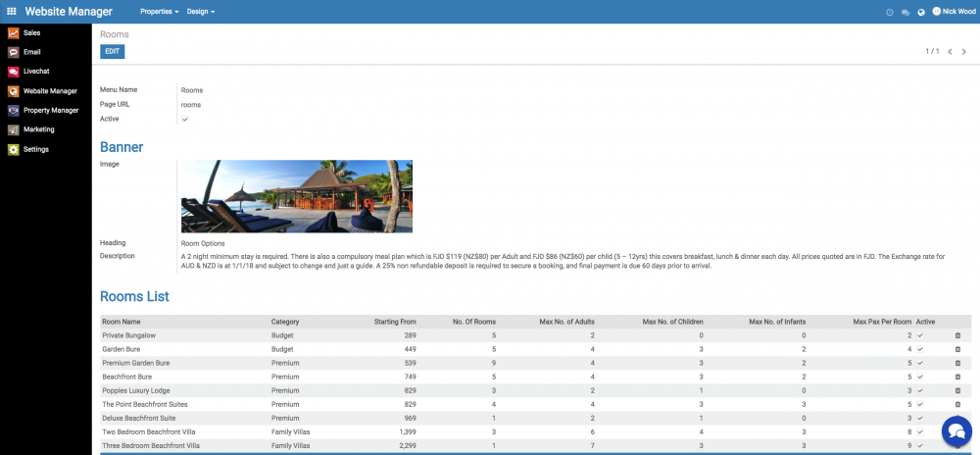
Task: Click the Room Options heading value
Action: pyautogui.click(x=203, y=244)
